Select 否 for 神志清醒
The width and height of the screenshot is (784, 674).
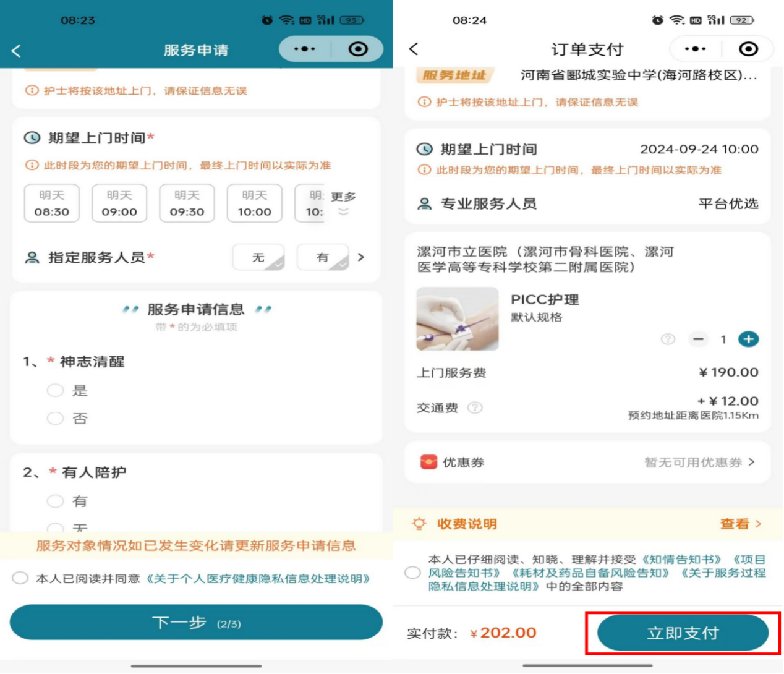(x=56, y=419)
